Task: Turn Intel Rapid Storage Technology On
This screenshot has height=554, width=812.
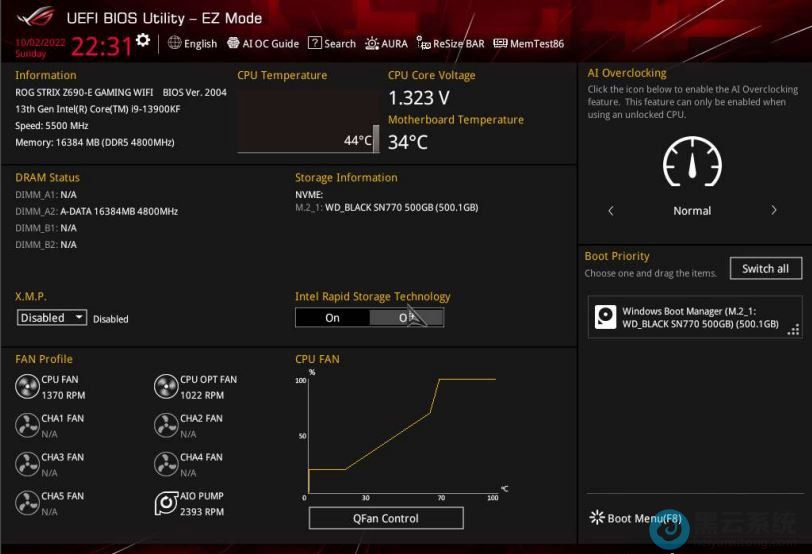Action: (x=332, y=318)
